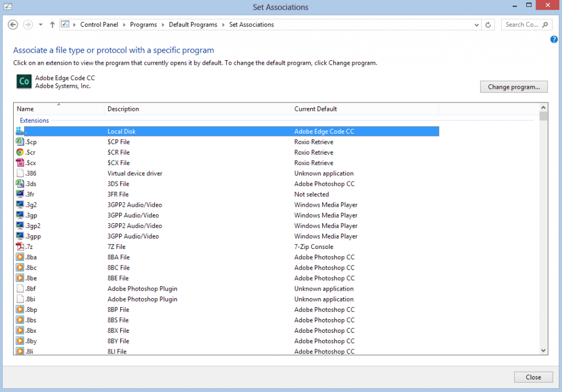Open the address bar history dropdown
This screenshot has width=562, height=392.
click(x=476, y=25)
